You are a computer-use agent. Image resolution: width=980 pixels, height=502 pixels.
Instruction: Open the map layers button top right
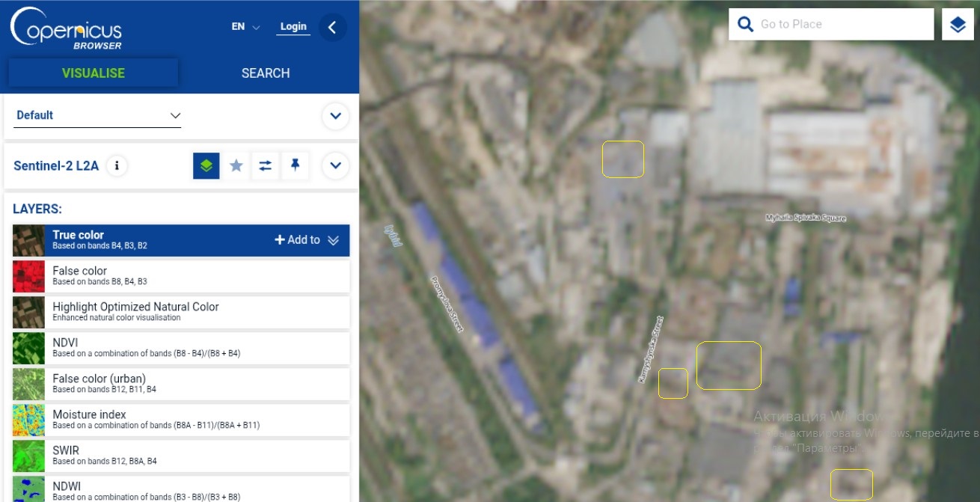pyautogui.click(x=958, y=25)
